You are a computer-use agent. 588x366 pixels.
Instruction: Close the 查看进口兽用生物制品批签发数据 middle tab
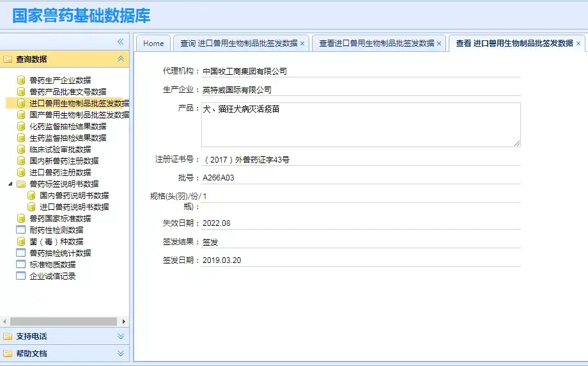point(439,44)
